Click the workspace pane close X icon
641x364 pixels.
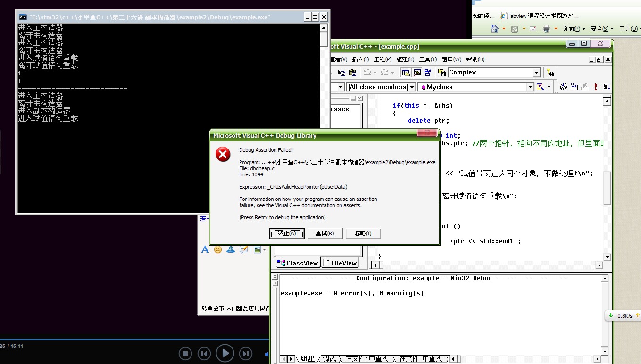tap(360, 99)
